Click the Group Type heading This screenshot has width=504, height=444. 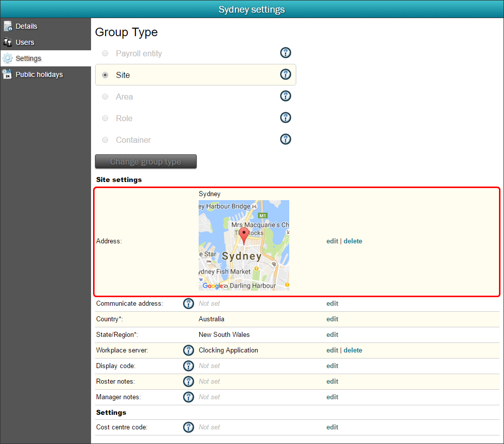tap(126, 32)
